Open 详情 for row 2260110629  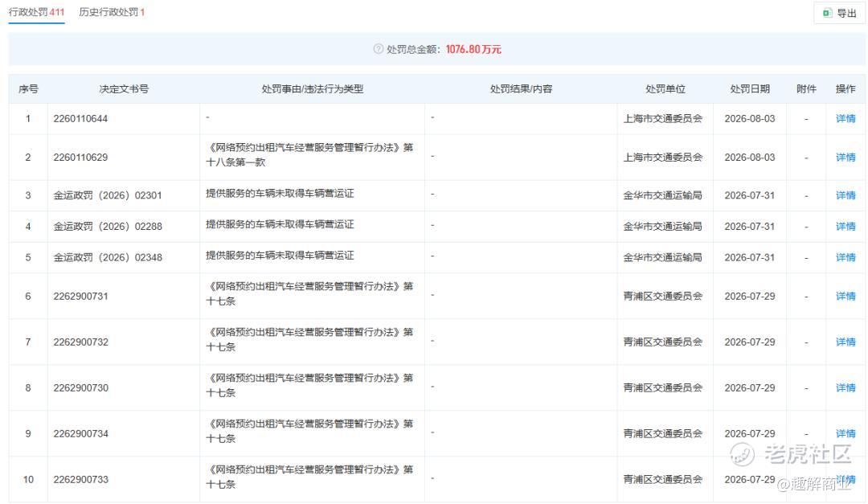pos(845,158)
